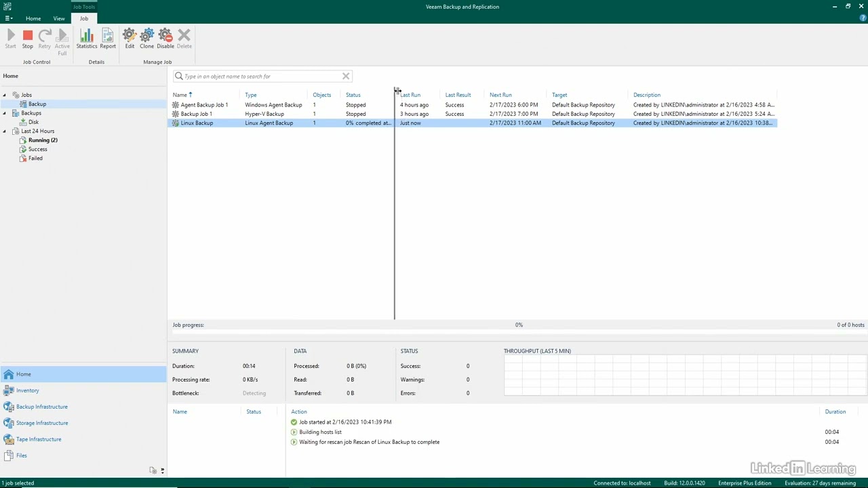Click the 'Building hosts list' action entry
Viewport: 868px width, 488px height.
[x=320, y=432]
